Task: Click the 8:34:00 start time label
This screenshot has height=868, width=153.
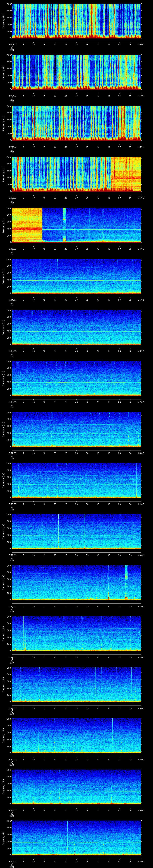Action: coord(12,300)
